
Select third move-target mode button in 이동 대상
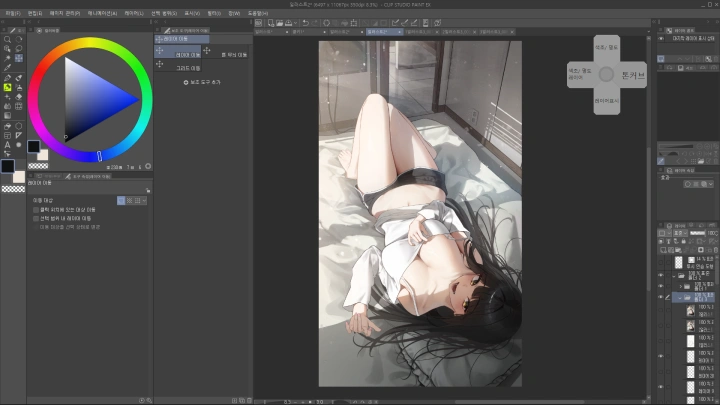tap(137, 201)
